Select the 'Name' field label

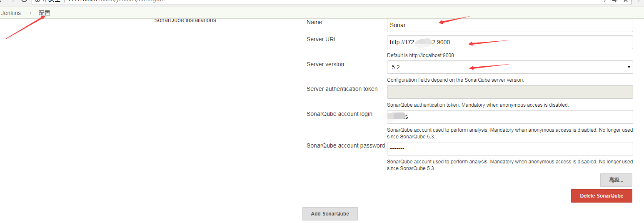(315, 22)
